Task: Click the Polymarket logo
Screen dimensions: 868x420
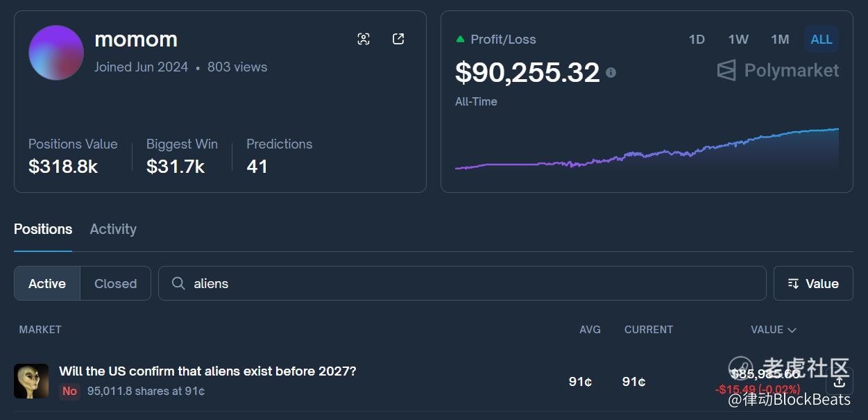Action: [778, 70]
